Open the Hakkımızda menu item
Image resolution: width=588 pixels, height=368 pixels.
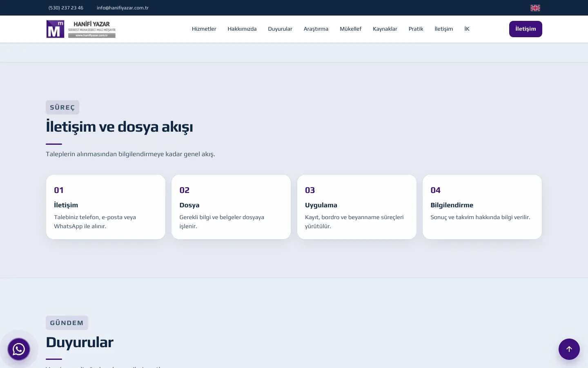242,29
